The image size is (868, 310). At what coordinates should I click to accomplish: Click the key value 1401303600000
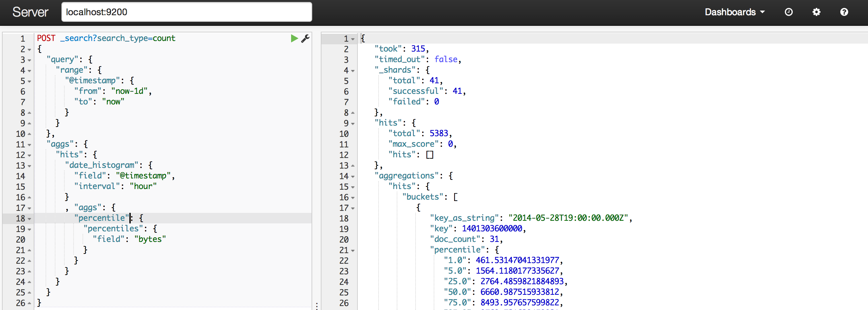click(492, 228)
